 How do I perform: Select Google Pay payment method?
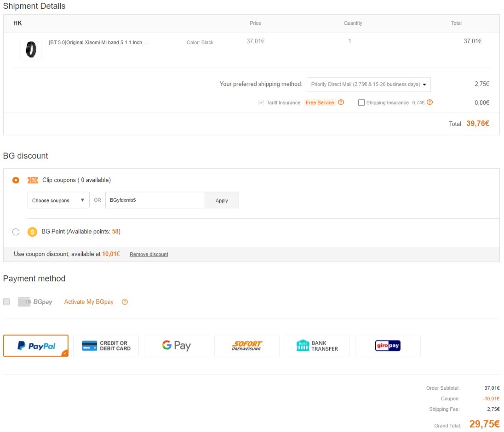pyautogui.click(x=177, y=346)
